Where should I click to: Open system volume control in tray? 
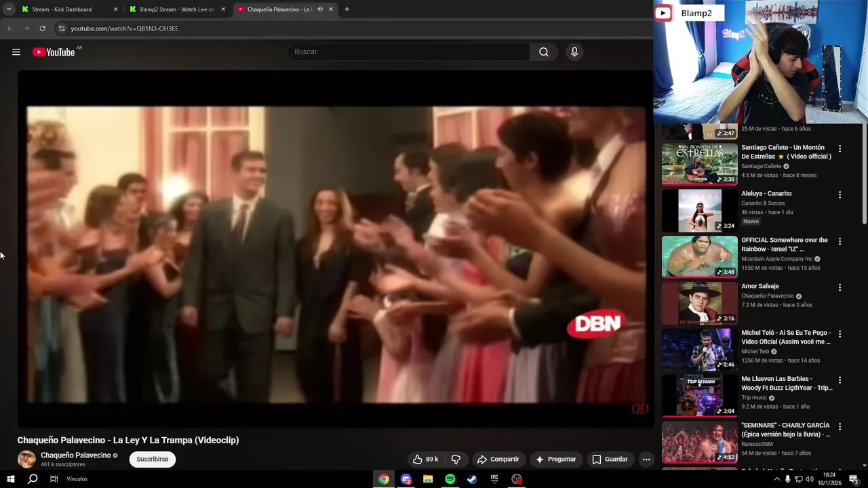point(809,479)
